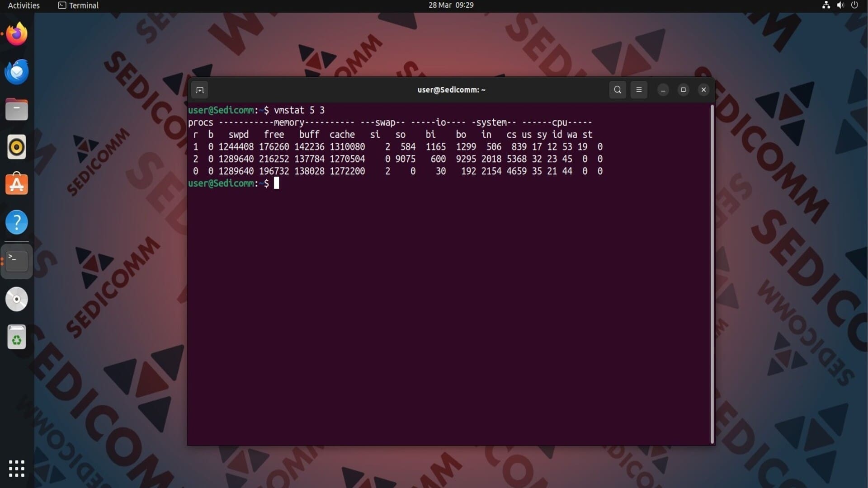Screen dimensions: 868x488
Task: Open the Activities overview
Action: [24, 5]
